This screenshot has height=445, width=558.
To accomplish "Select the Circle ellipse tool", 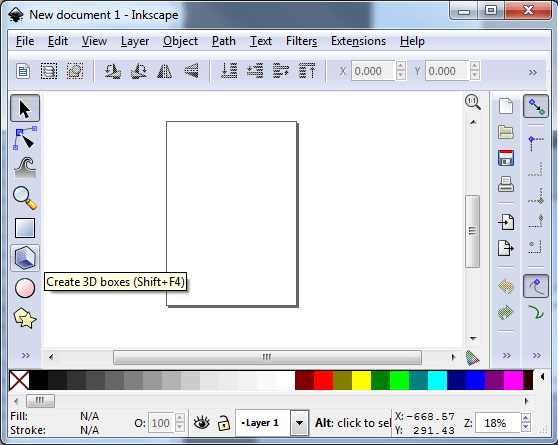I will coord(25,288).
